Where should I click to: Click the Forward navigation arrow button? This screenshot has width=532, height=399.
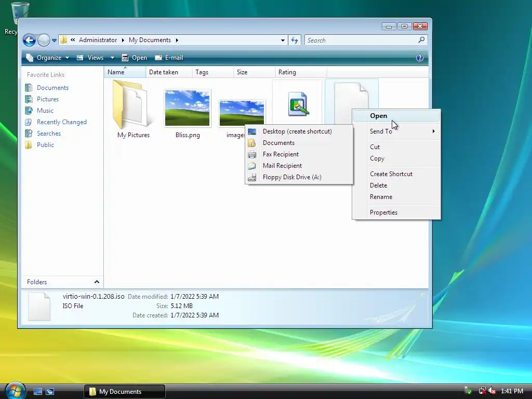(x=44, y=41)
